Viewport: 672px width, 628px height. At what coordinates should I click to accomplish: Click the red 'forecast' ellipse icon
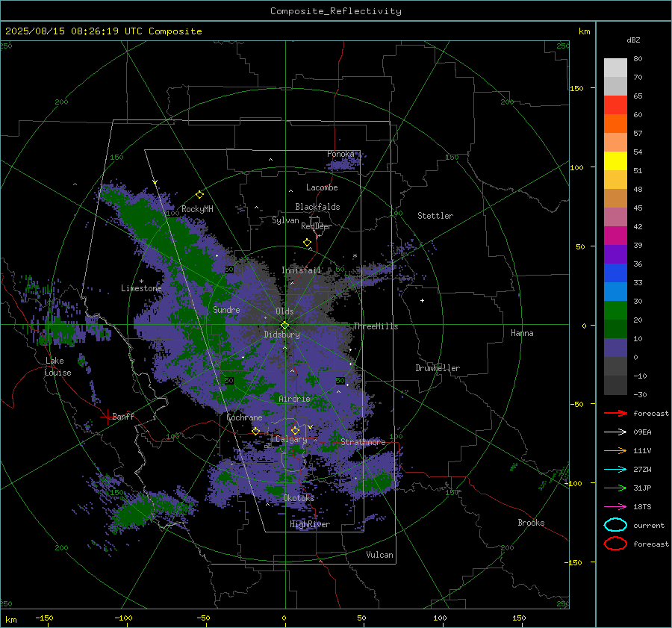(615, 544)
